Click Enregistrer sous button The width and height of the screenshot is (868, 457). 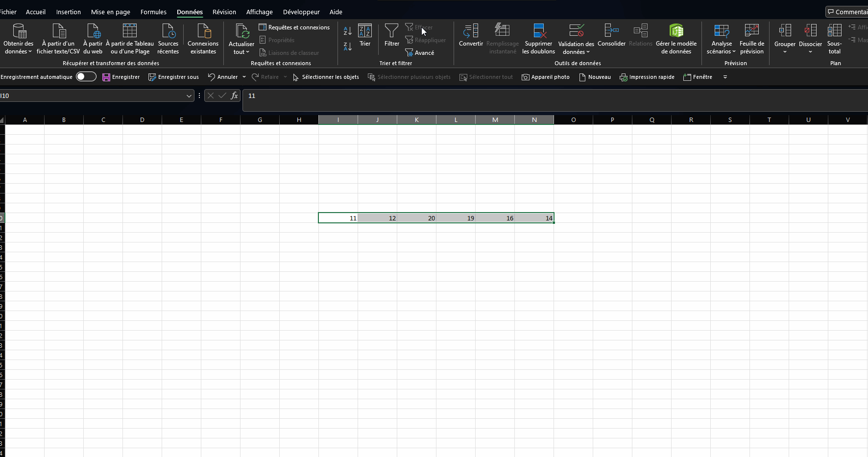click(x=173, y=77)
